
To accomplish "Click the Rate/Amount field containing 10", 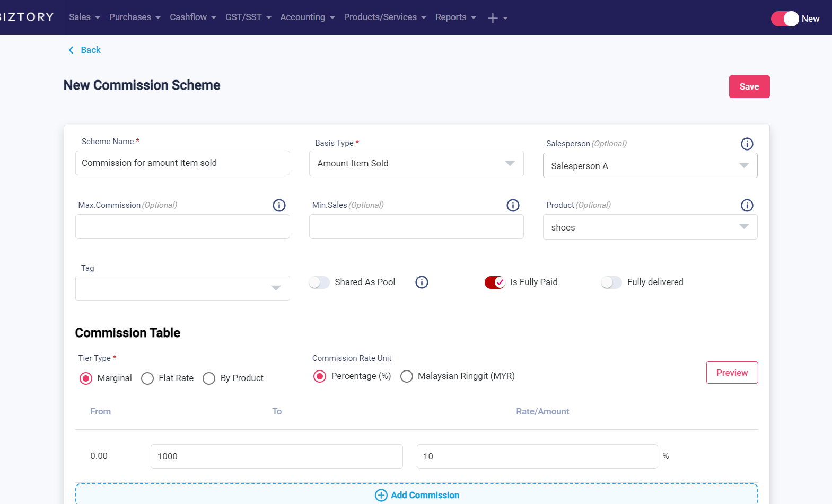I will (x=537, y=456).
